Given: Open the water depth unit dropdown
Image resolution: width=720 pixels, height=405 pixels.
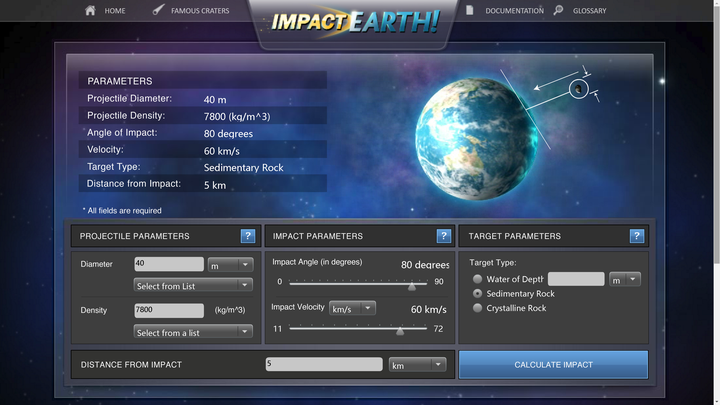Looking at the screenshot, I should coord(625,279).
